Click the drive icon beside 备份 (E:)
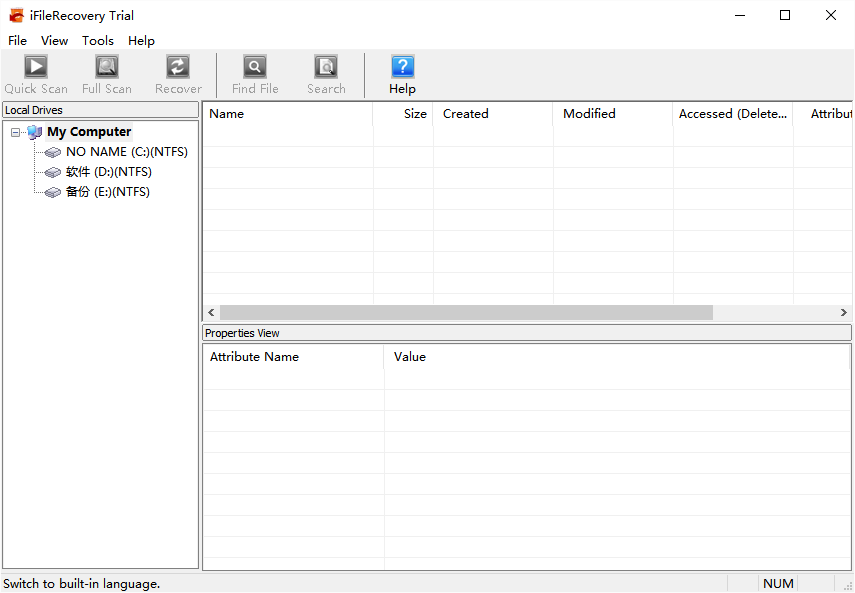The image size is (855, 593). click(x=52, y=192)
